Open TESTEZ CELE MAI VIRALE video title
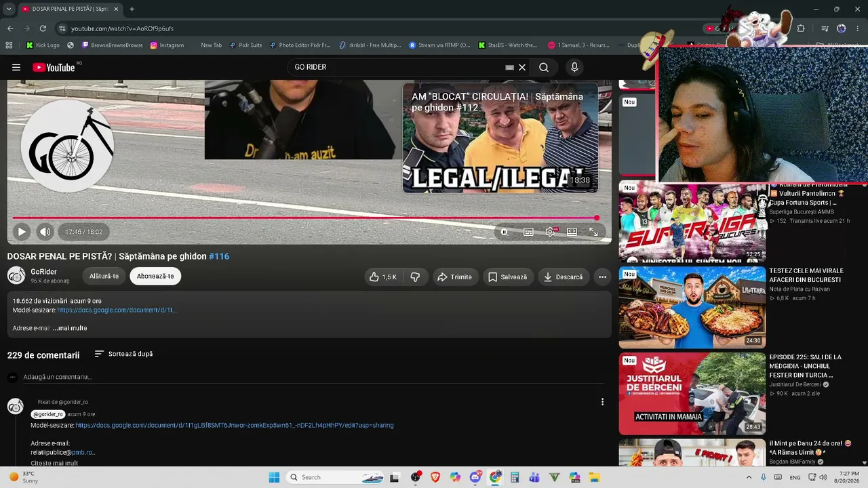 806,275
